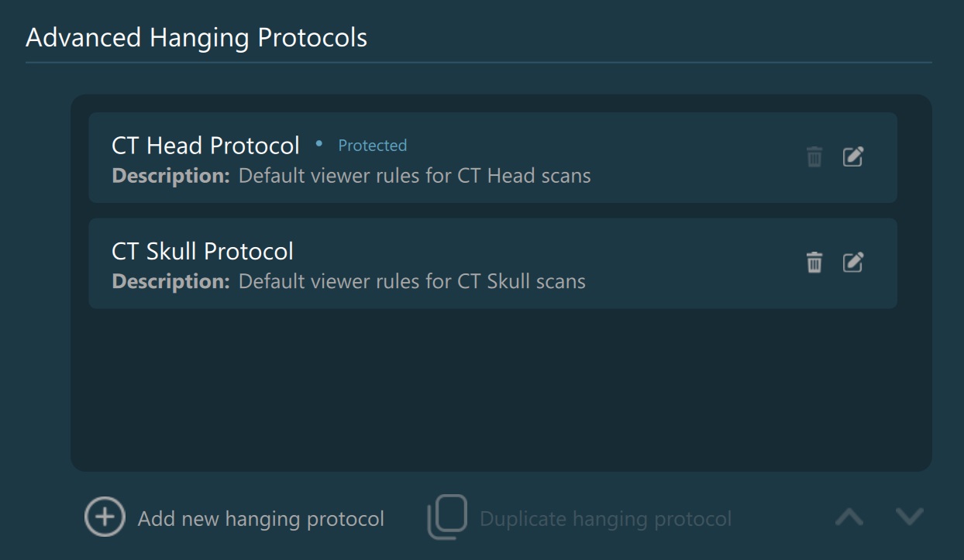
Task: Select the CT Head Protocol title
Action: click(205, 146)
